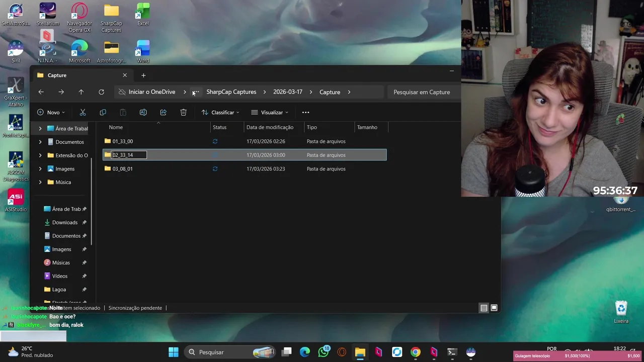Open Microsoft Edge desktop shortcut
This screenshot has width=644, height=362.
point(79,52)
